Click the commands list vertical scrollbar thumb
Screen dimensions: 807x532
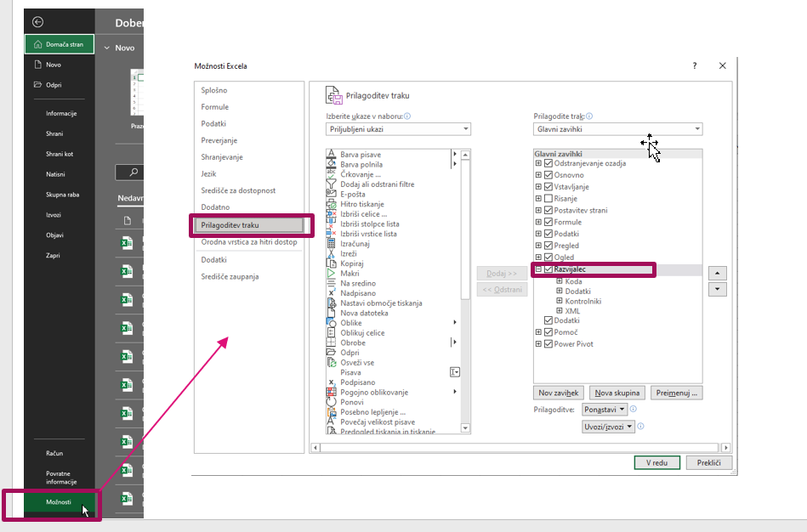pos(465,229)
